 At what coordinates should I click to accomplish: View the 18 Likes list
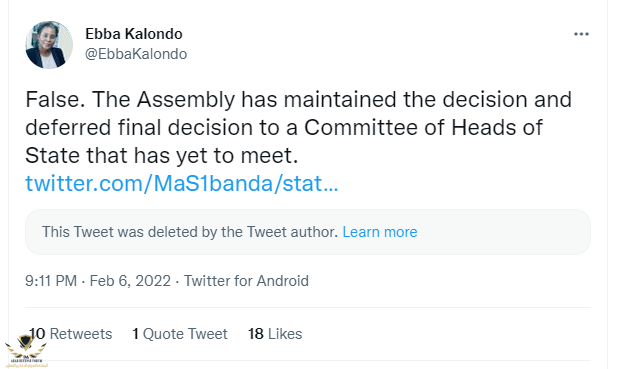click(275, 334)
